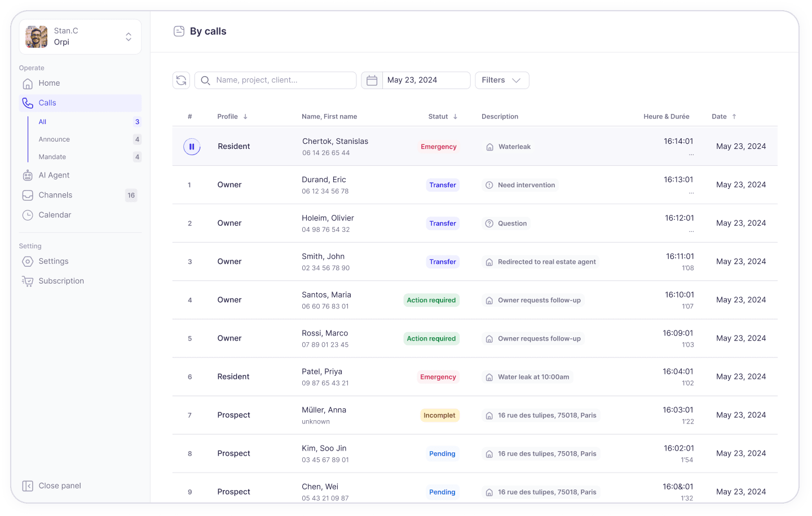Click Emergency badge for Patel, Priya

tap(438, 377)
